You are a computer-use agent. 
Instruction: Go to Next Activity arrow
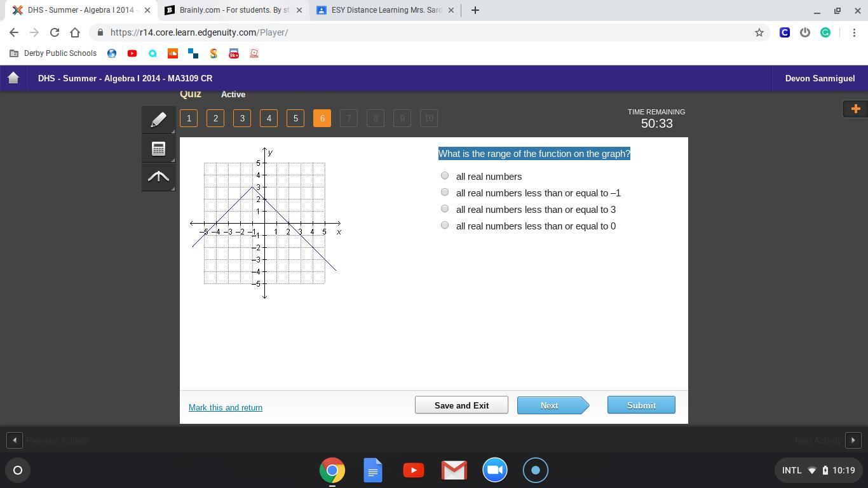pyautogui.click(x=853, y=440)
